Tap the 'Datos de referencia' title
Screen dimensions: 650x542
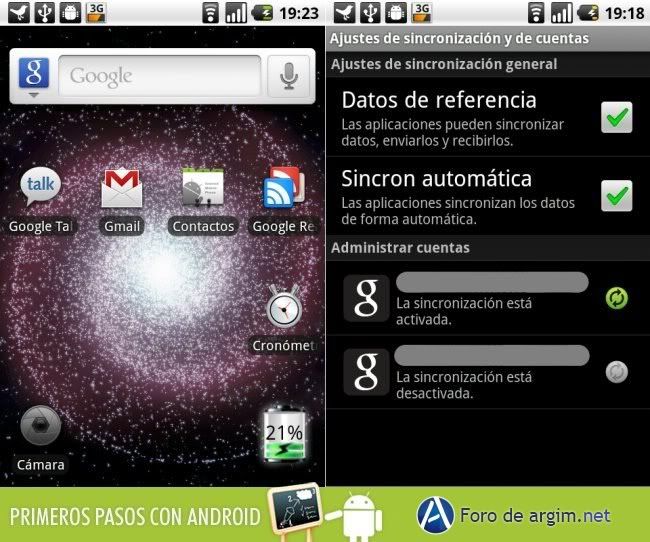(439, 100)
